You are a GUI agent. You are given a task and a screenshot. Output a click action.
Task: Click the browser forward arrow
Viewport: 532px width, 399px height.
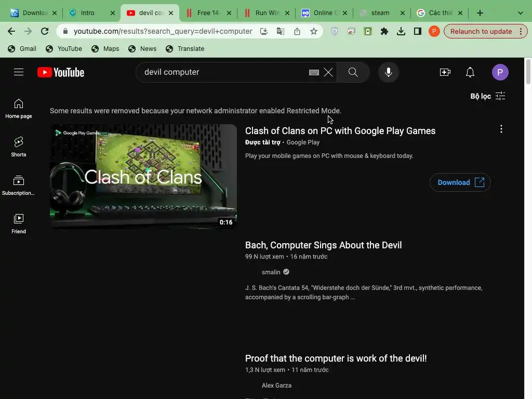click(x=28, y=31)
